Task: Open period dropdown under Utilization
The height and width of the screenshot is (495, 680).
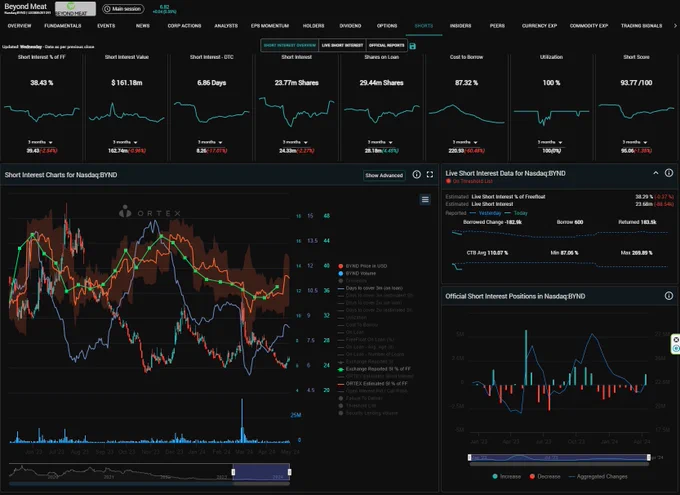Action: (x=550, y=142)
